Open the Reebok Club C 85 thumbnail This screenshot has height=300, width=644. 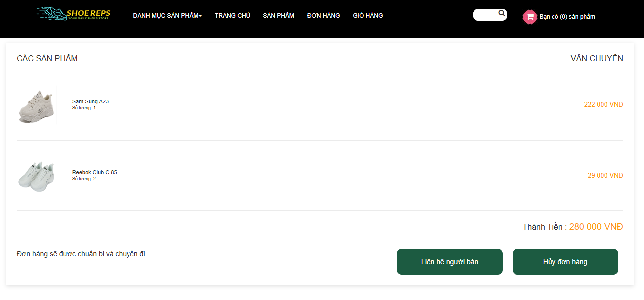36,176
